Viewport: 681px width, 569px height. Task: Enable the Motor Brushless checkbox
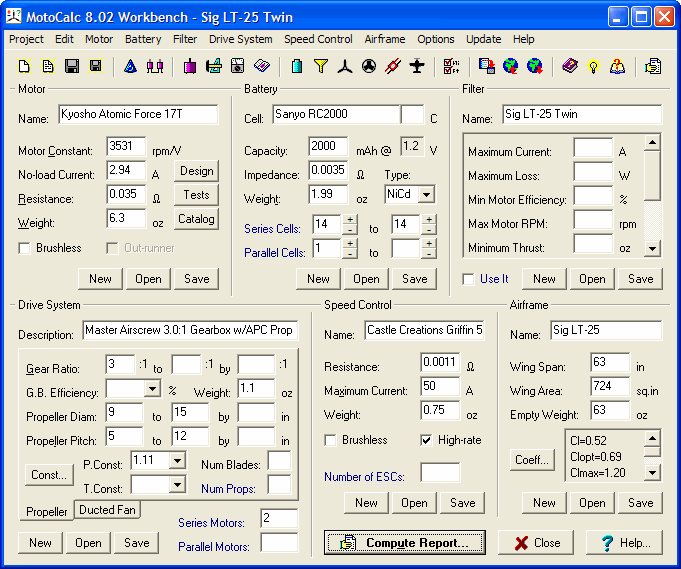pyautogui.click(x=24, y=248)
